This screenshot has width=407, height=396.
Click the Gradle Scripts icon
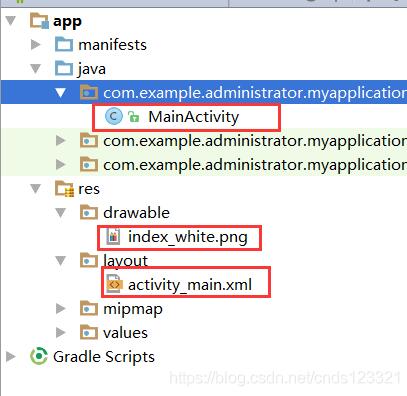pyautogui.click(x=39, y=356)
